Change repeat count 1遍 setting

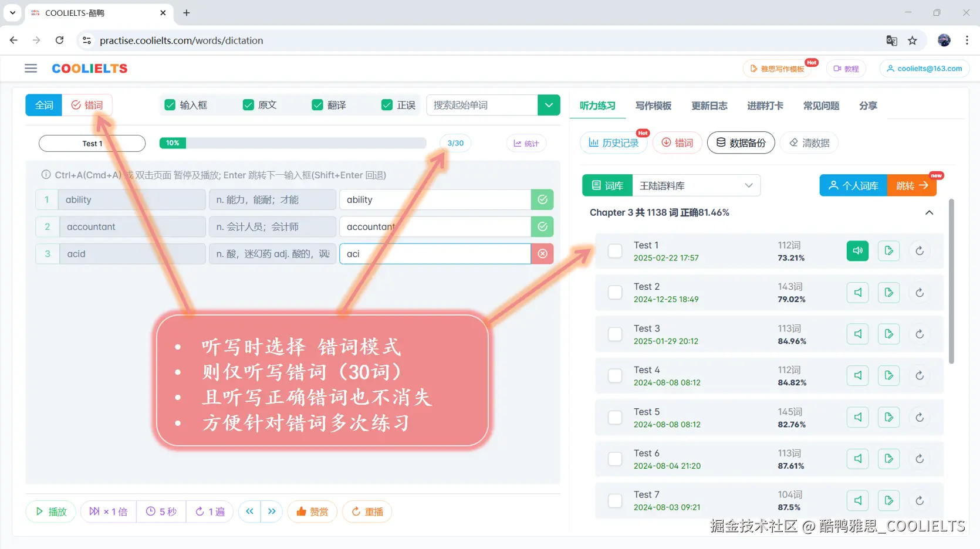[210, 511]
